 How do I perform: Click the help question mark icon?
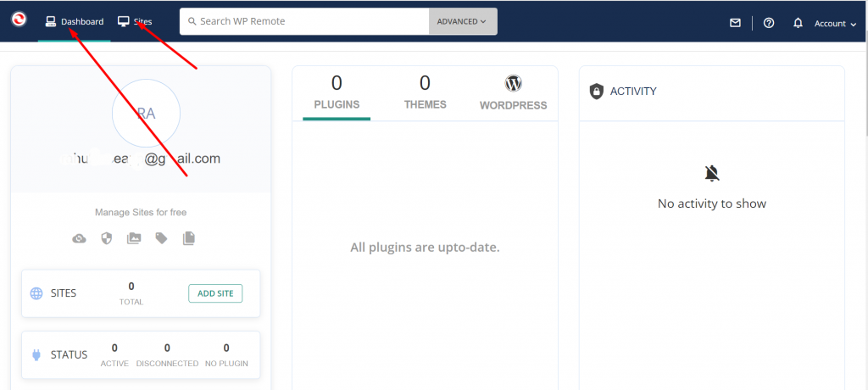[x=768, y=23]
